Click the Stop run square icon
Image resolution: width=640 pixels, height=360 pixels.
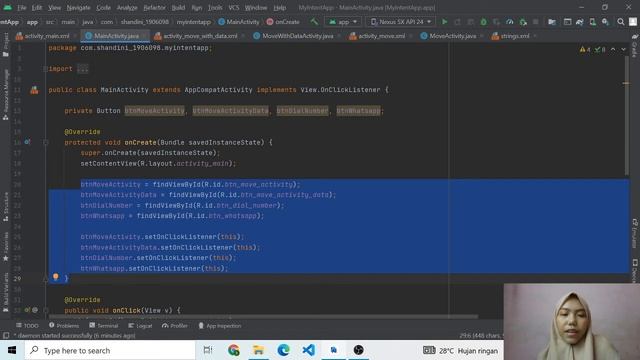point(536,22)
